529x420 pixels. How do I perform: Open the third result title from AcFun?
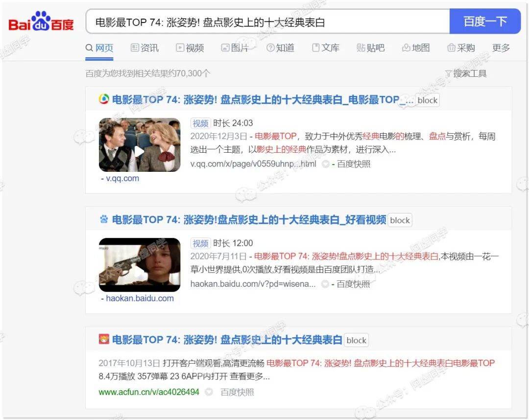(227, 340)
